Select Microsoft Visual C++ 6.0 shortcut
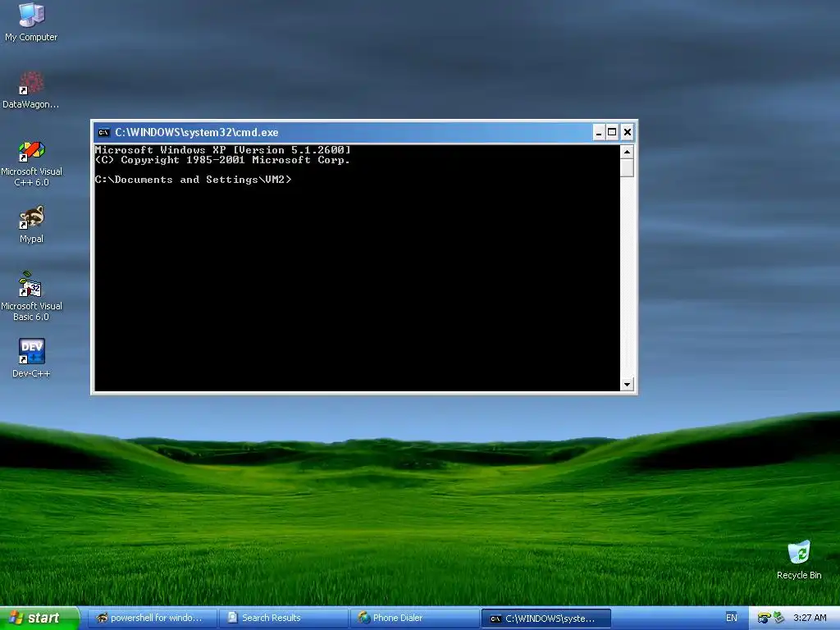 tap(31, 163)
